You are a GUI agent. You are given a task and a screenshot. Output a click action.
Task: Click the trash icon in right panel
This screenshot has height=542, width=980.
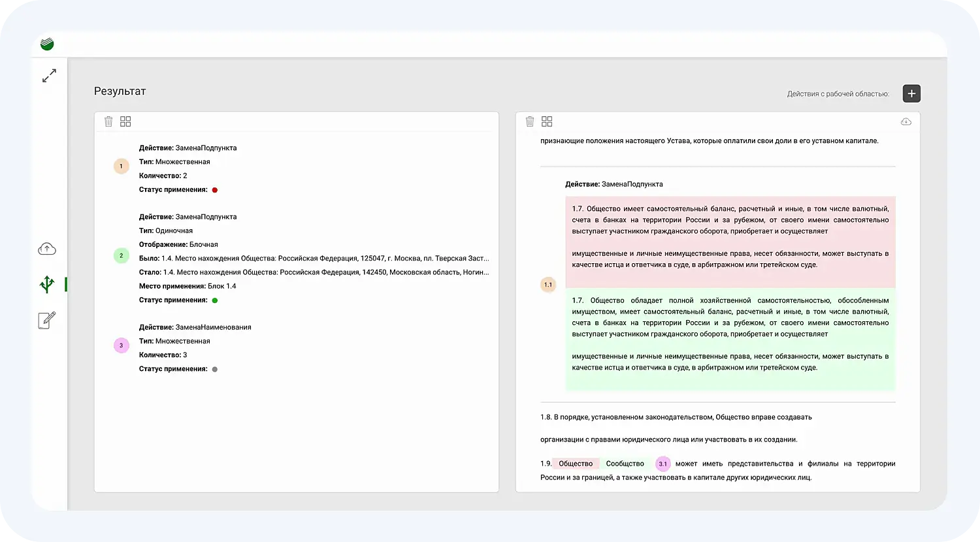(530, 121)
